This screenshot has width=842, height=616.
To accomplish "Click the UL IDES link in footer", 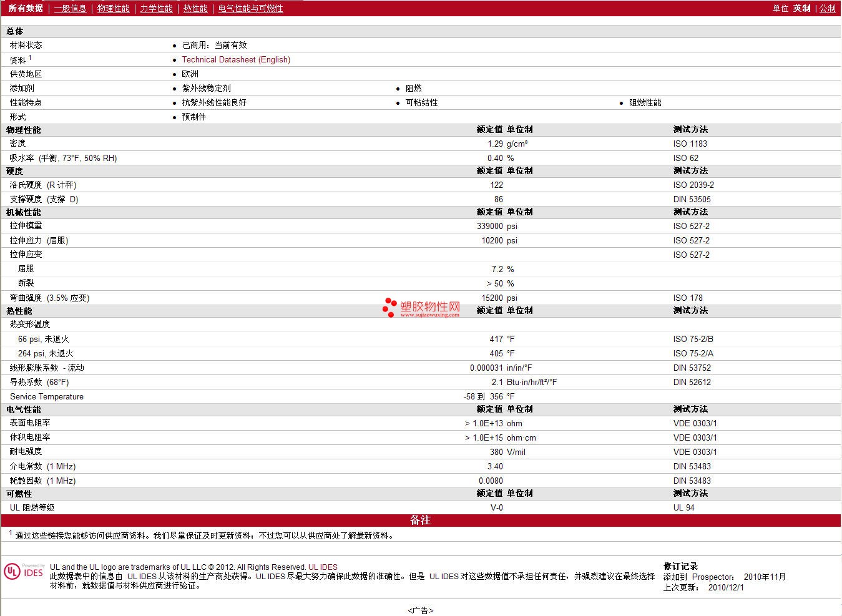I will [x=323, y=567].
